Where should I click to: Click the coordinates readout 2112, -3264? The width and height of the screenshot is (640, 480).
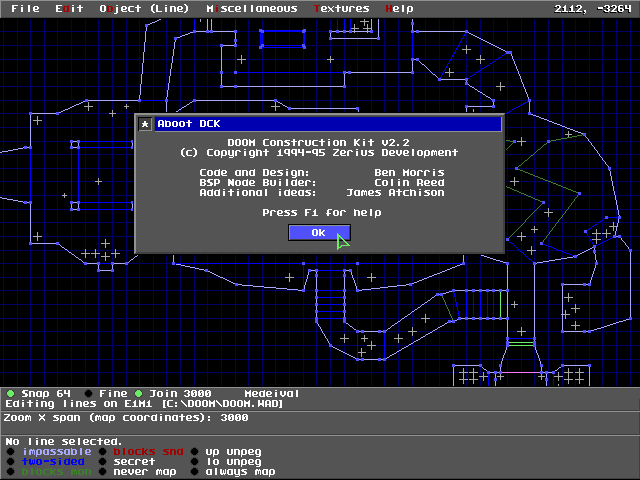pos(593,9)
